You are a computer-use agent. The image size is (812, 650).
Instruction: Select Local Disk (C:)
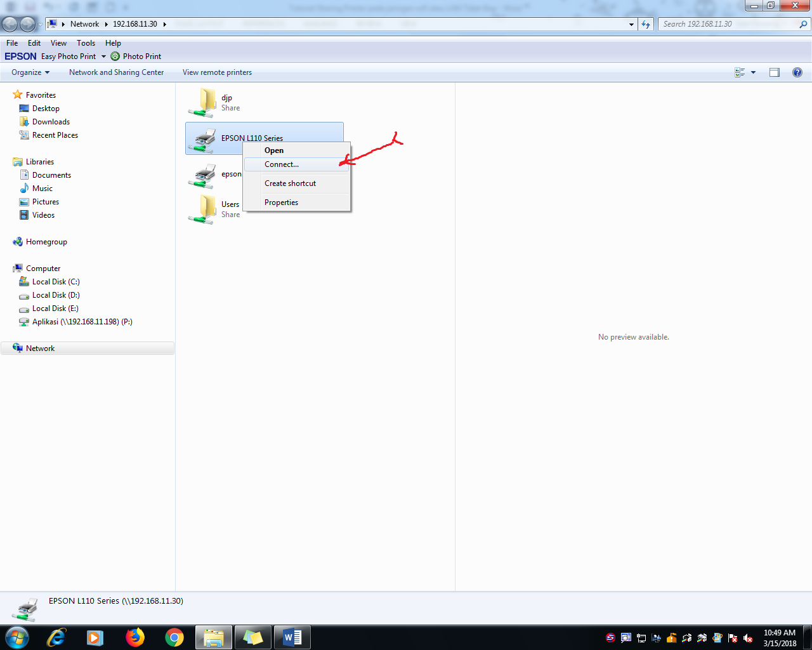(56, 282)
